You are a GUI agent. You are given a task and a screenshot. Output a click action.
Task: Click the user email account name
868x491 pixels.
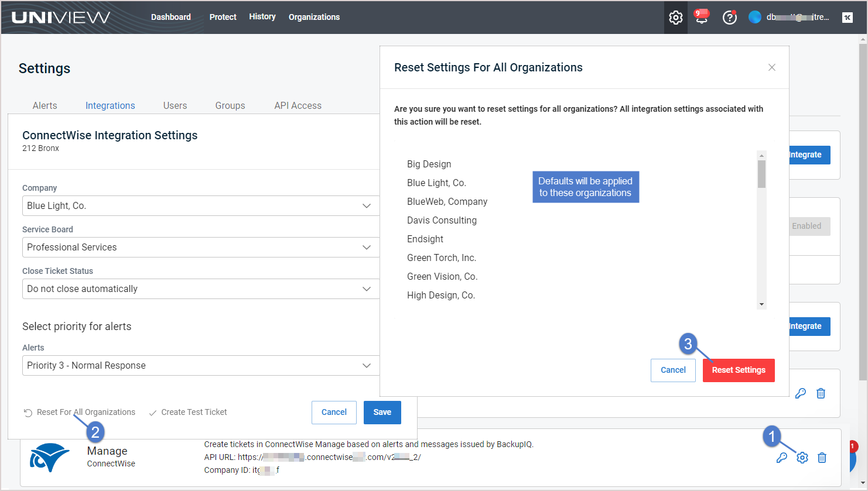click(798, 17)
